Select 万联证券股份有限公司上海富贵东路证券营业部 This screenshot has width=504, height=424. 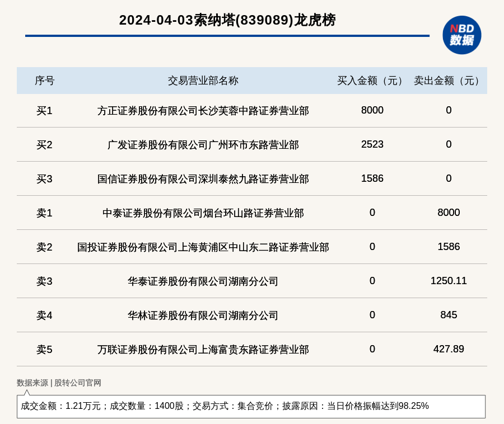click(203, 350)
